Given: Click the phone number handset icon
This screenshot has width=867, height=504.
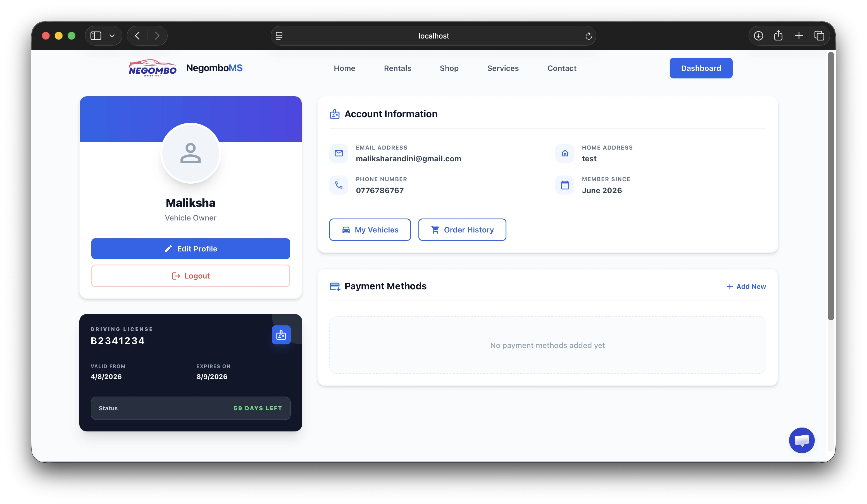Looking at the screenshot, I should click(339, 185).
